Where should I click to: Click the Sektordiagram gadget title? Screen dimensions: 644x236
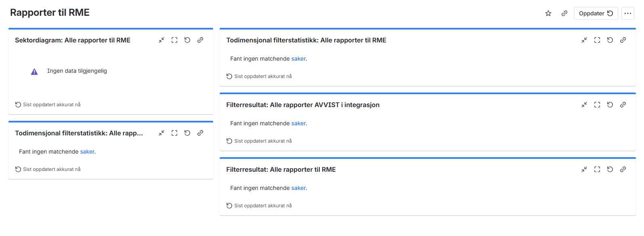point(73,40)
